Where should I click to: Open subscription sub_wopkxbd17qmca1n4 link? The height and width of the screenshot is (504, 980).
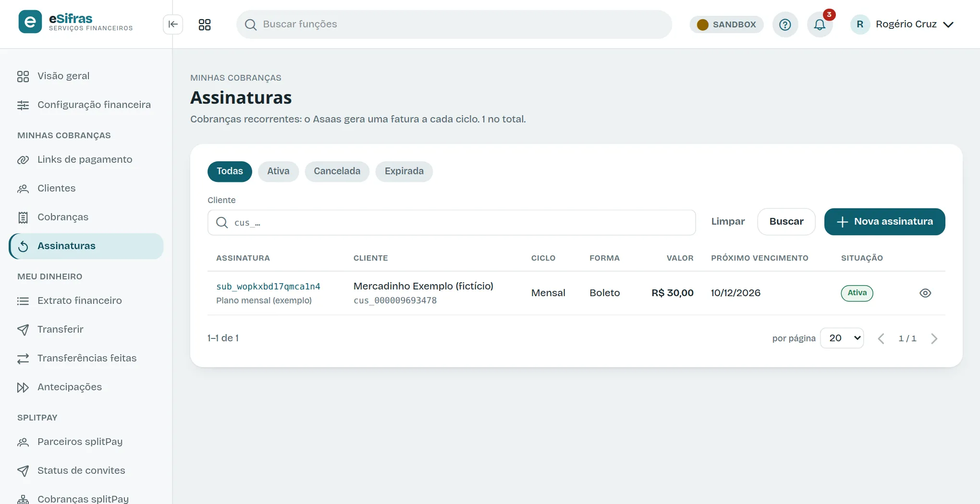coord(268,287)
